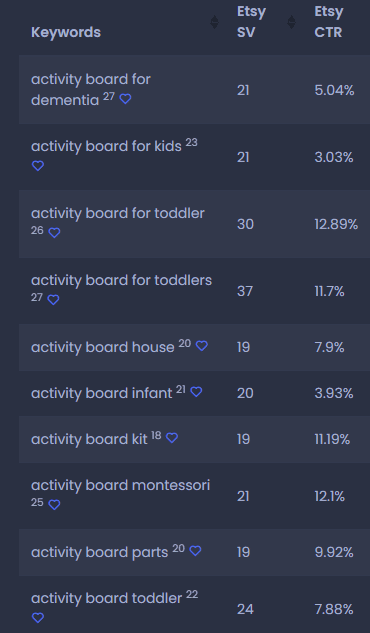Favorite the 'activity board kit' keyword
The width and height of the screenshot is (370, 633).
pyautogui.click(x=172, y=438)
